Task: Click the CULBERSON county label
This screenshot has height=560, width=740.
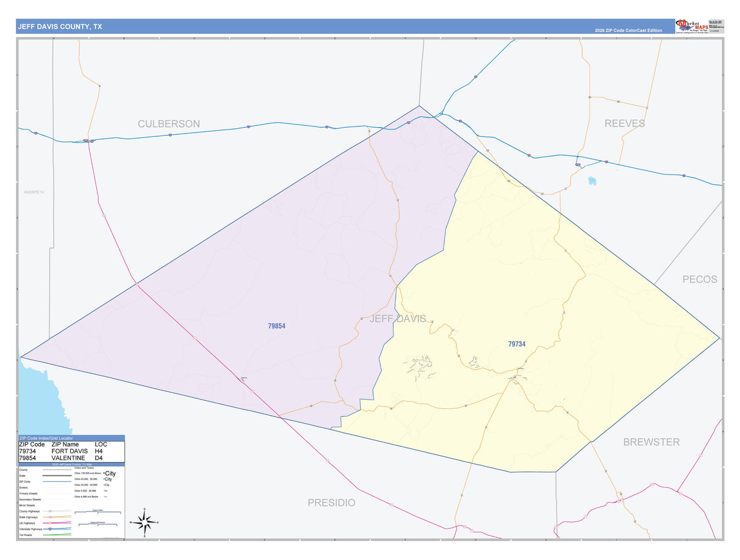Action: click(x=169, y=123)
